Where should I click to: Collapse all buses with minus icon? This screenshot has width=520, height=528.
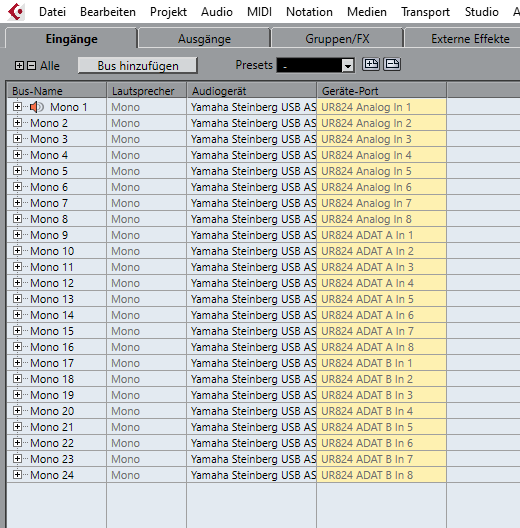[x=31, y=65]
